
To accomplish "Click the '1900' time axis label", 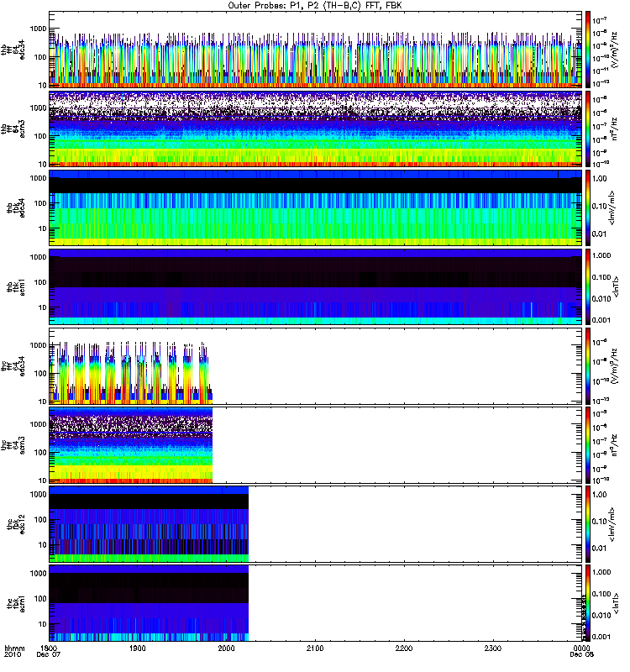I will point(137,648).
